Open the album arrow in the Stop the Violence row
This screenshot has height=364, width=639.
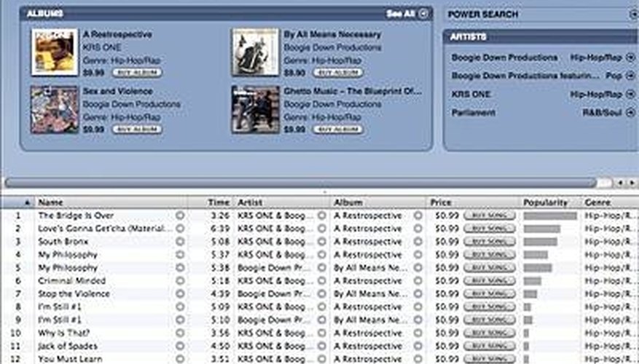[418, 294]
